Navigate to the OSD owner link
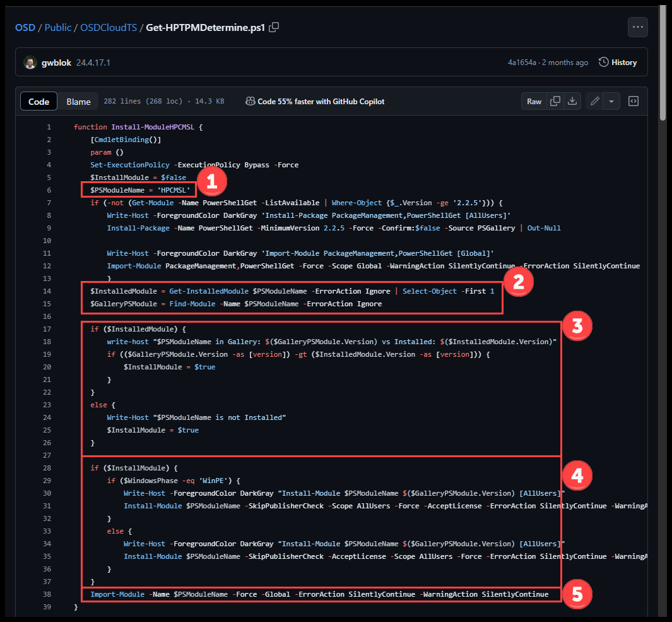 click(x=25, y=27)
